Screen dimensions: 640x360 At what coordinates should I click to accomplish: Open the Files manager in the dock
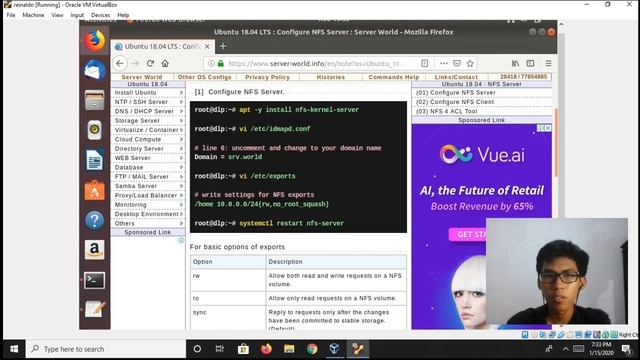(95, 100)
